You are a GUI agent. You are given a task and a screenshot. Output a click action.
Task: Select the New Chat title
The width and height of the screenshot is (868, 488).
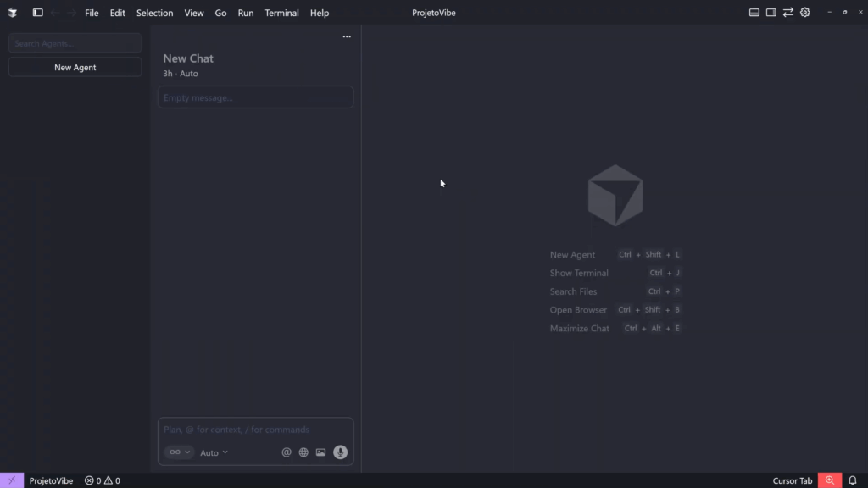(188, 58)
